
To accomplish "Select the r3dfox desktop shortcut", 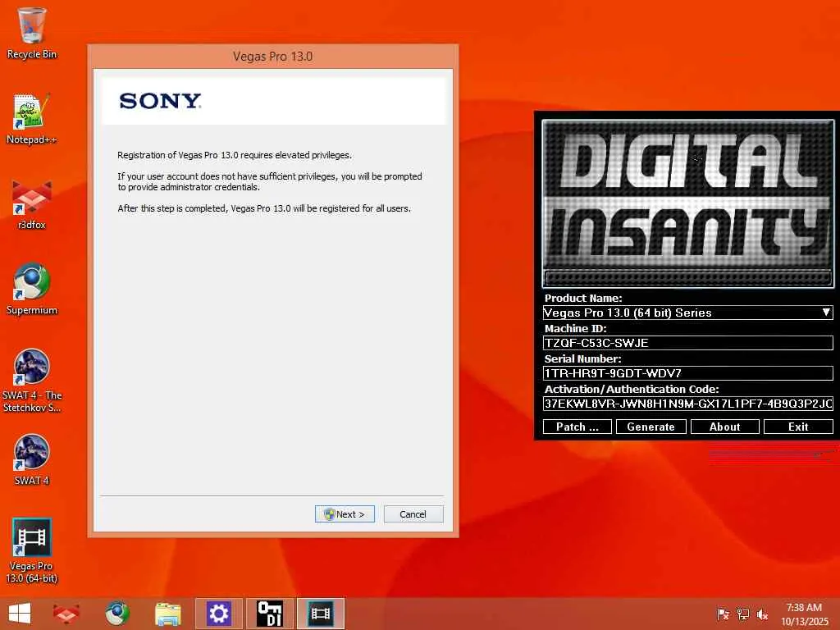I will tap(32, 204).
